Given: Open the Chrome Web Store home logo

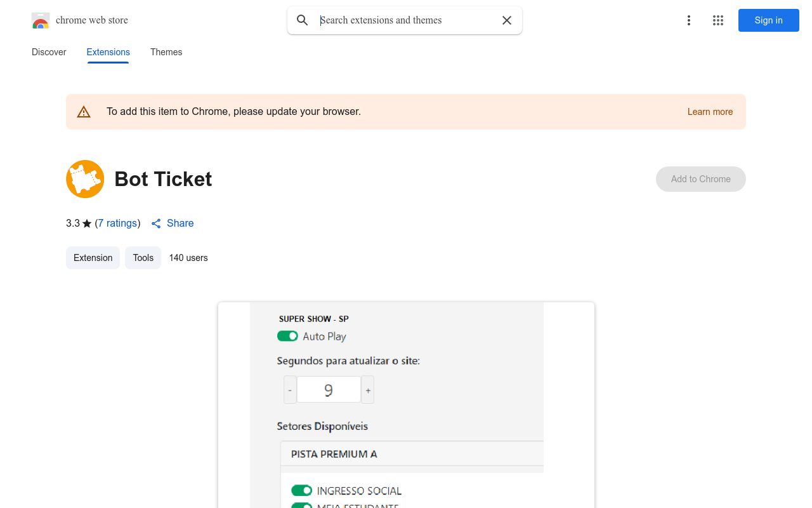Looking at the screenshot, I should tap(41, 20).
